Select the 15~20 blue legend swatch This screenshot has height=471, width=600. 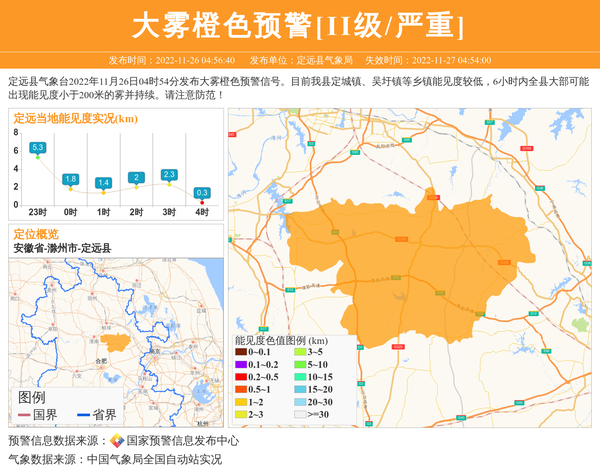pos(300,389)
